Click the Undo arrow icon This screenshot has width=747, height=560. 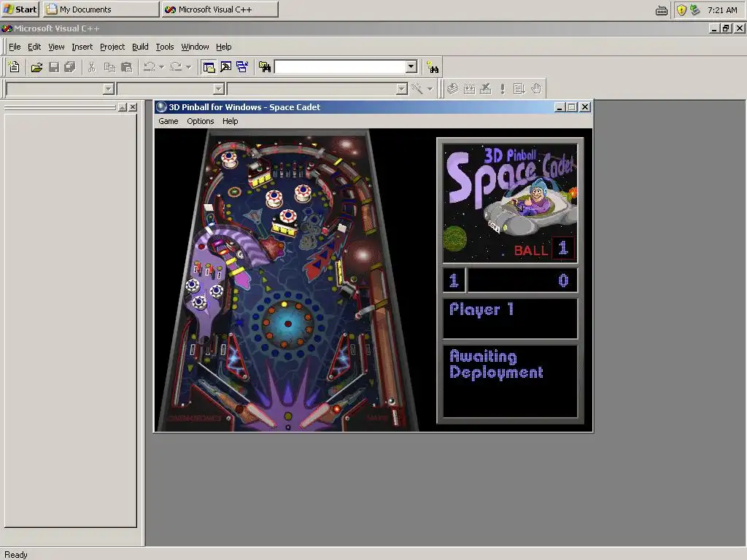(149, 67)
